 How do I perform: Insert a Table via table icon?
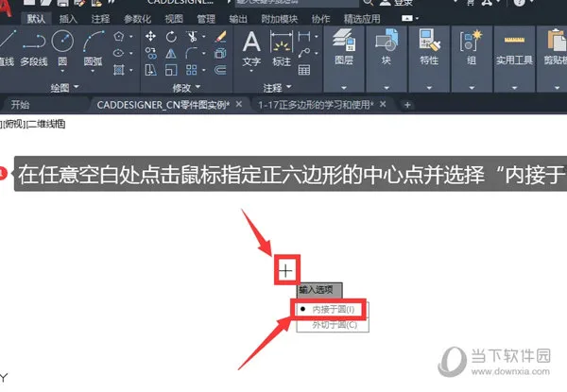tap(303, 70)
